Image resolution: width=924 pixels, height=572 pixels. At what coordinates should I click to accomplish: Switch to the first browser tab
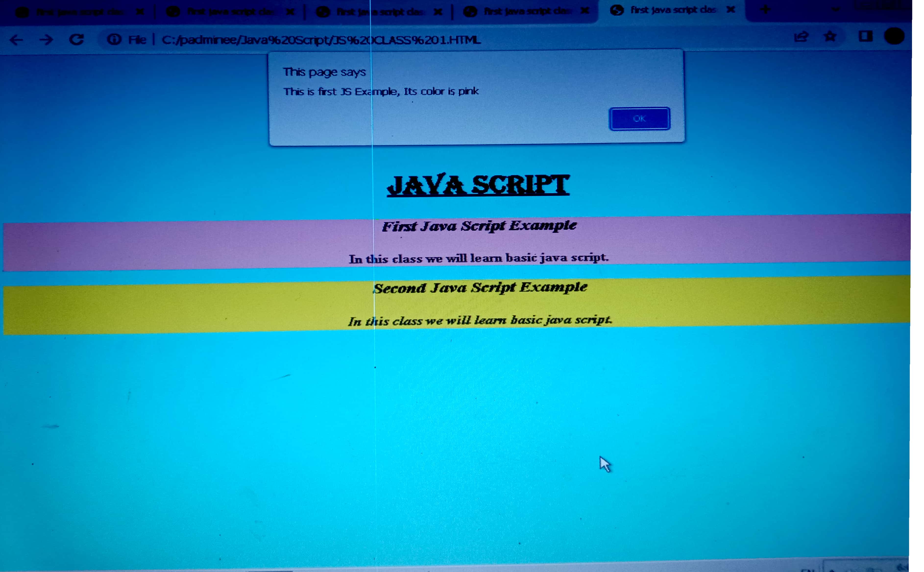tap(79, 12)
